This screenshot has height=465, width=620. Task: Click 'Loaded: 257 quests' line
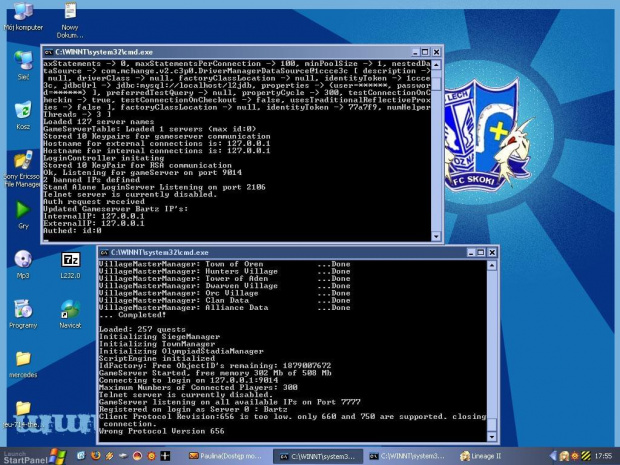click(x=142, y=329)
